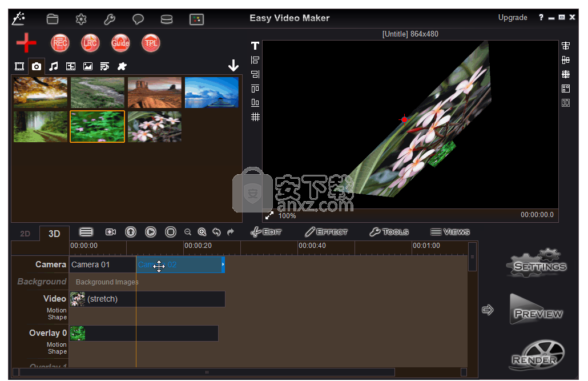This screenshot has height=381, width=588.
Task: Click the align left edges icon
Action: point(255,60)
